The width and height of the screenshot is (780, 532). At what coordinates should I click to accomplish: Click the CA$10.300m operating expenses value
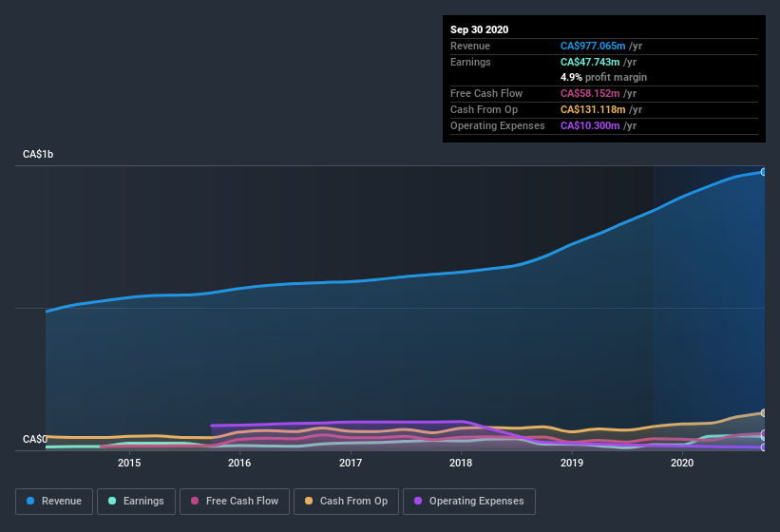point(590,125)
